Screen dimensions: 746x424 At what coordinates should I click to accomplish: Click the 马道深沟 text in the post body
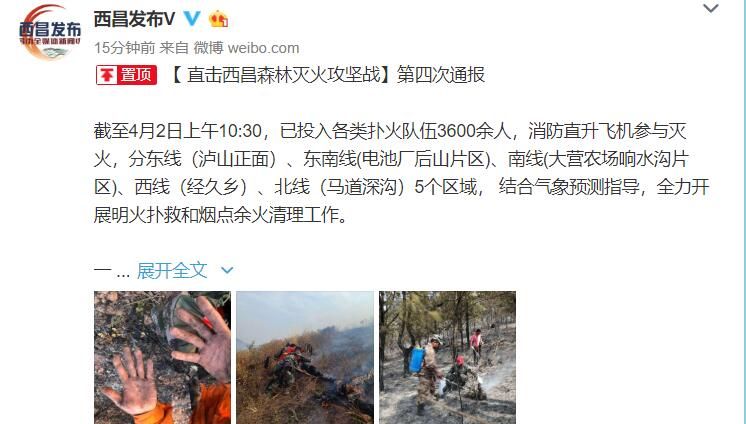click(x=362, y=187)
